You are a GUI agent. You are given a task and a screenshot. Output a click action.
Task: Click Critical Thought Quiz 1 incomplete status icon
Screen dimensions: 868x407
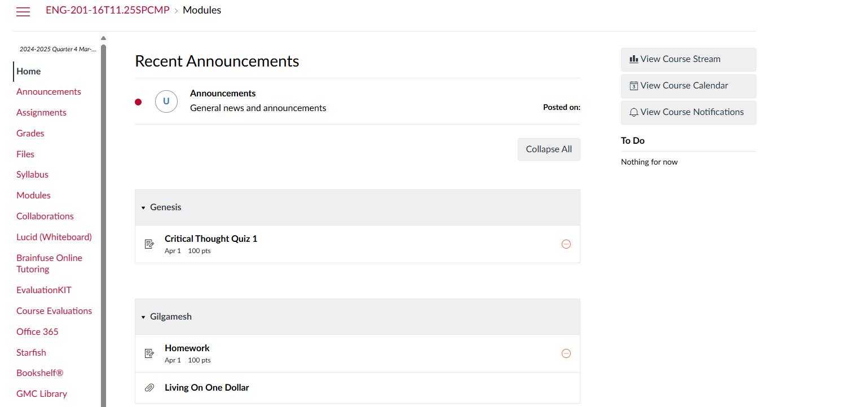(x=566, y=244)
